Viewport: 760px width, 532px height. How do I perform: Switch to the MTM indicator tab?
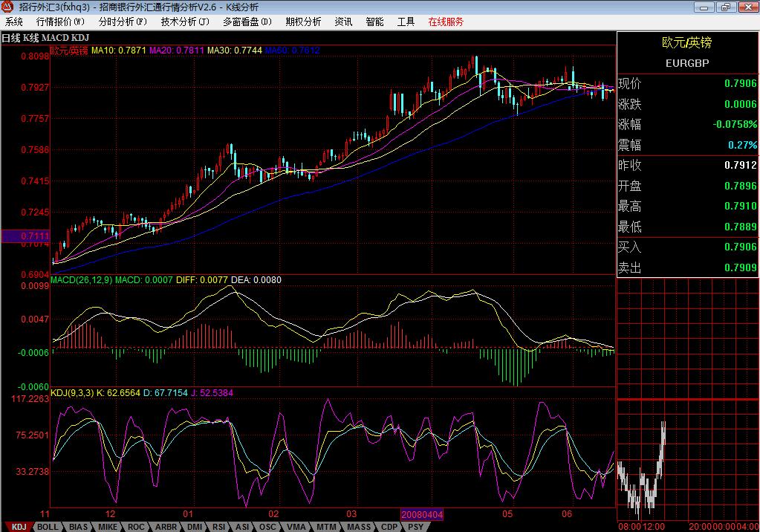pos(326,527)
